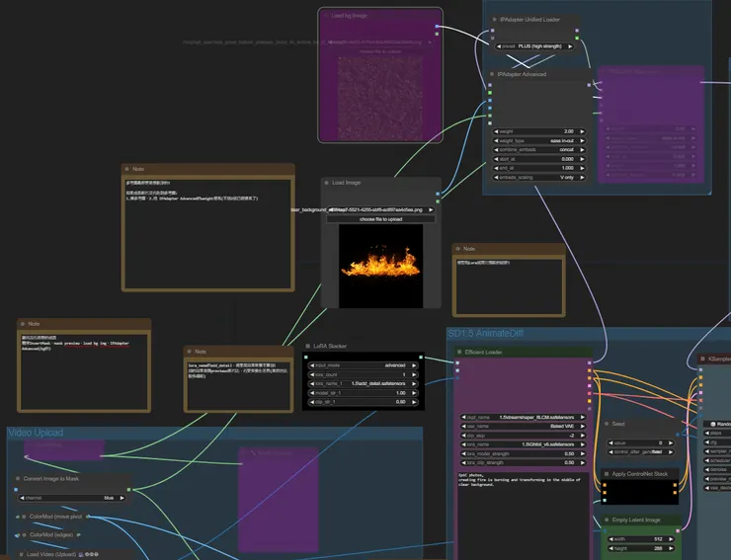The height and width of the screenshot is (560, 731).
Task: Open the weight_type ease in-out selector
Action: point(539,140)
